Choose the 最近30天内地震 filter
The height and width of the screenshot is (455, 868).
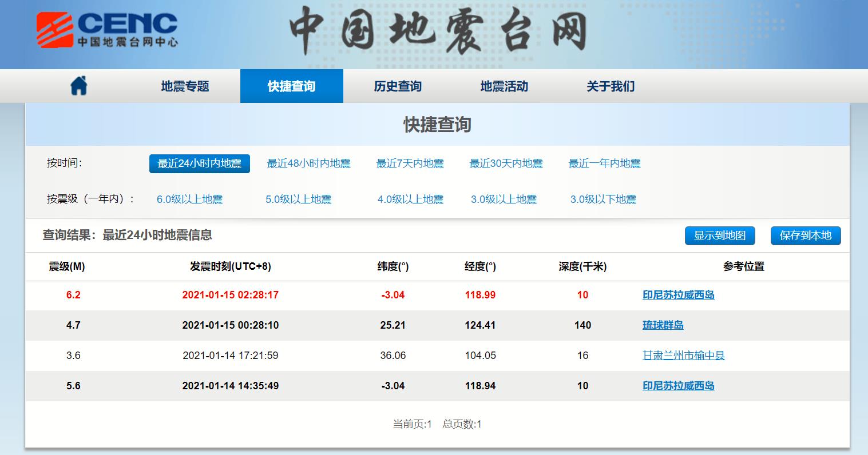[506, 163]
